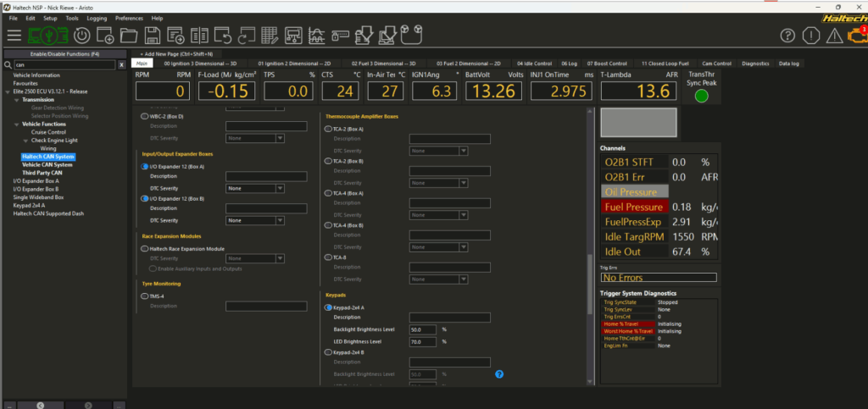This screenshot has width=868, height=409.
Task: Toggle I/O Expander 12 (Box B)
Action: (x=145, y=198)
